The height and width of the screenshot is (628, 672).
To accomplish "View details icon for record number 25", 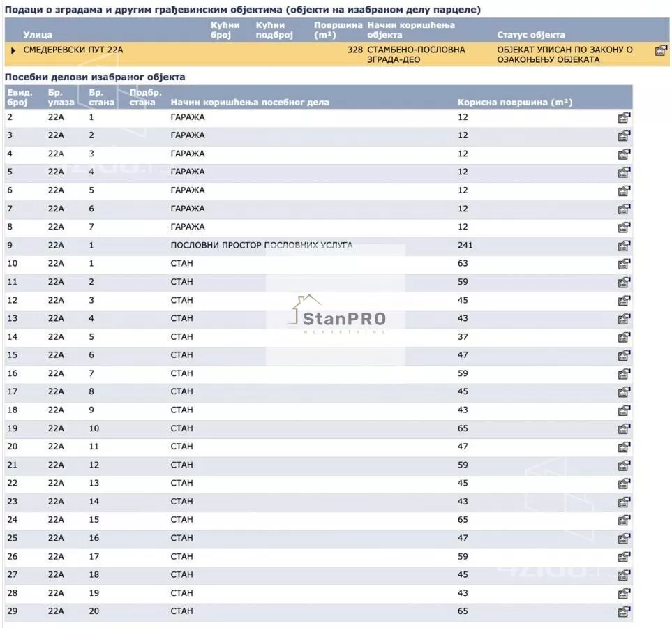I will point(624,539).
